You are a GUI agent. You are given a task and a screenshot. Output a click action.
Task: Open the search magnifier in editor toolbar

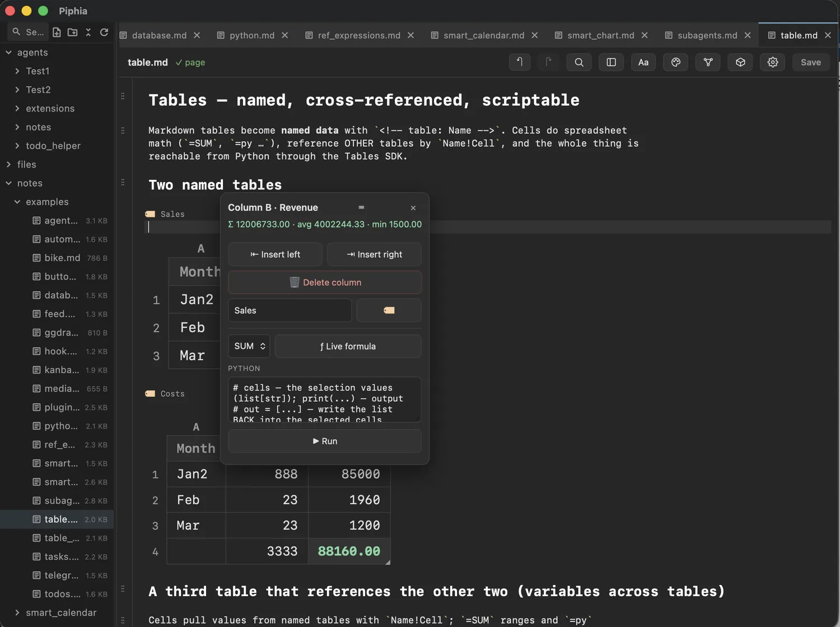[x=579, y=62]
